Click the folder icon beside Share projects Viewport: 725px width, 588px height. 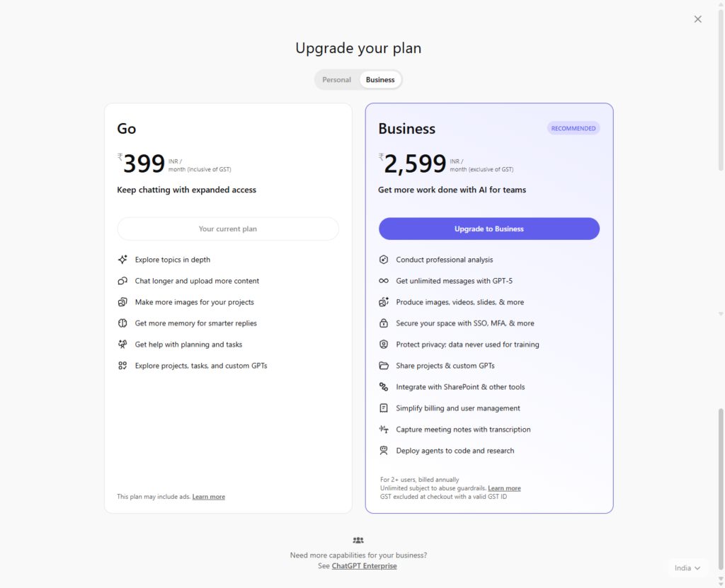click(384, 366)
